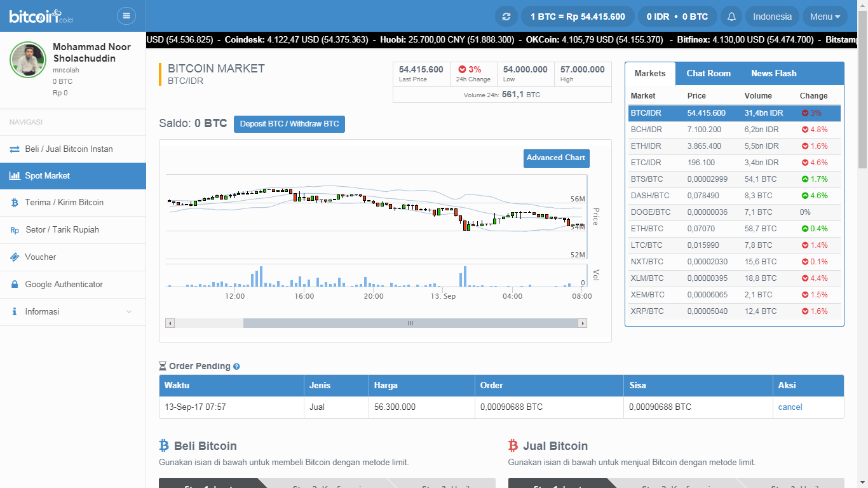The height and width of the screenshot is (488, 868).
Task: Click the 54.000.000 Low value
Action: coord(526,69)
